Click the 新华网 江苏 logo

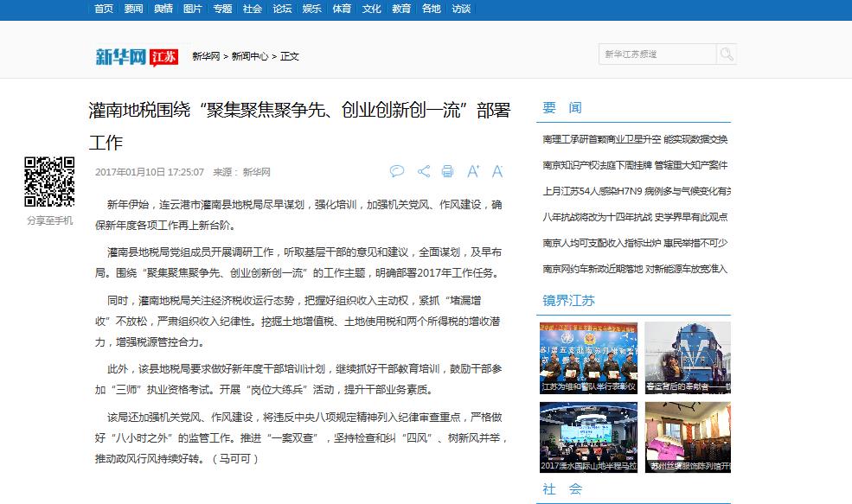tap(137, 56)
